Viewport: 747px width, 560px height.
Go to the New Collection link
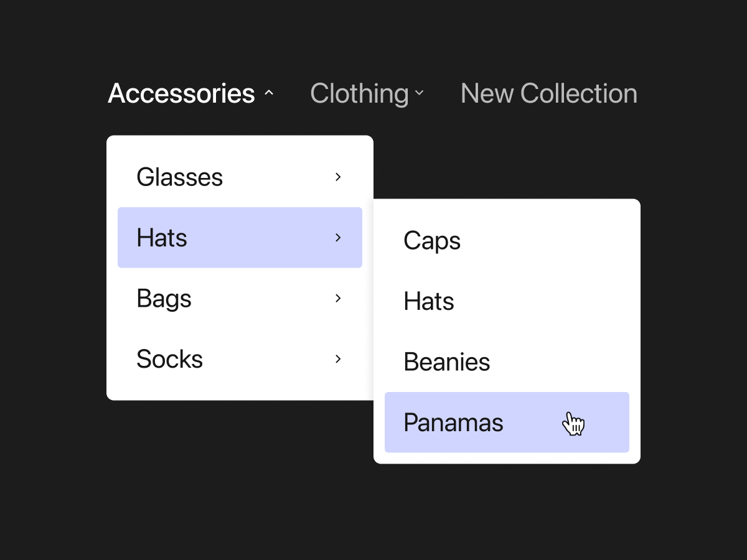click(548, 93)
